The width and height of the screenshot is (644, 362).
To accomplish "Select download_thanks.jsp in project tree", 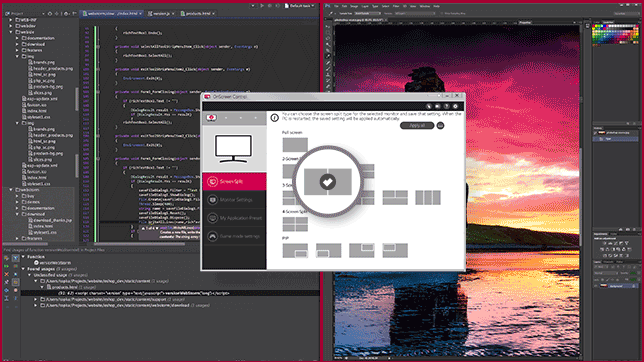I will (x=49, y=220).
